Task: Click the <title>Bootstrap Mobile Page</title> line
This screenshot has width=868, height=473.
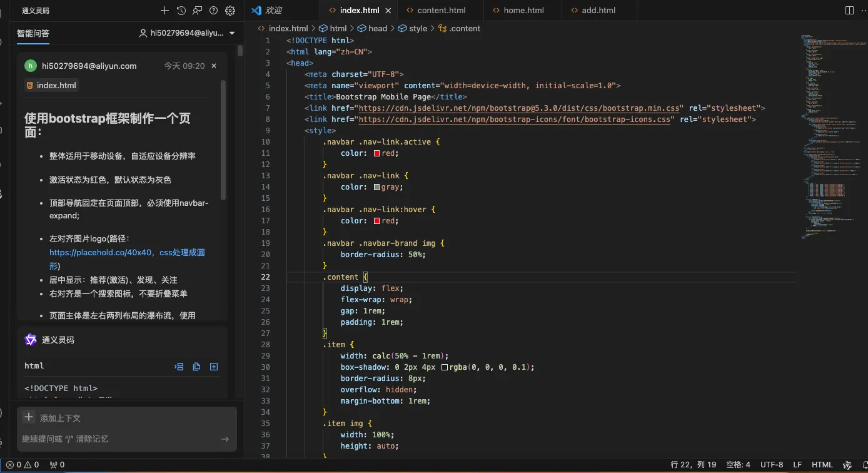Action: pyautogui.click(x=386, y=97)
